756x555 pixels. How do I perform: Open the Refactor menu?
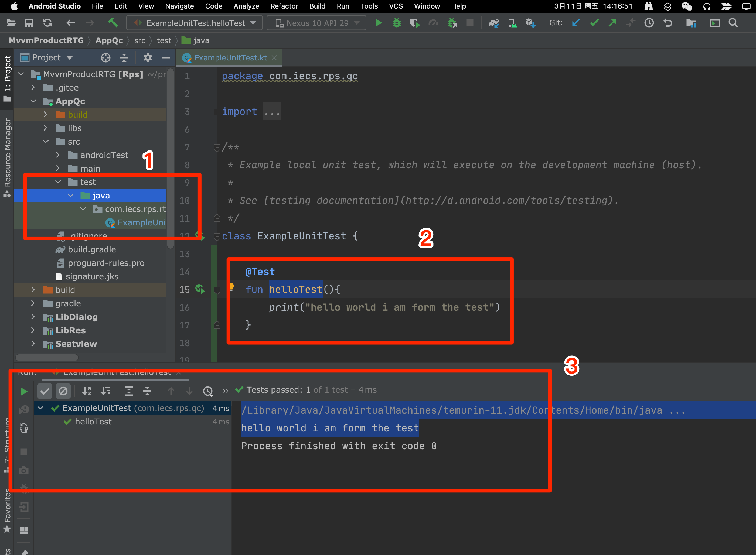[284, 6]
